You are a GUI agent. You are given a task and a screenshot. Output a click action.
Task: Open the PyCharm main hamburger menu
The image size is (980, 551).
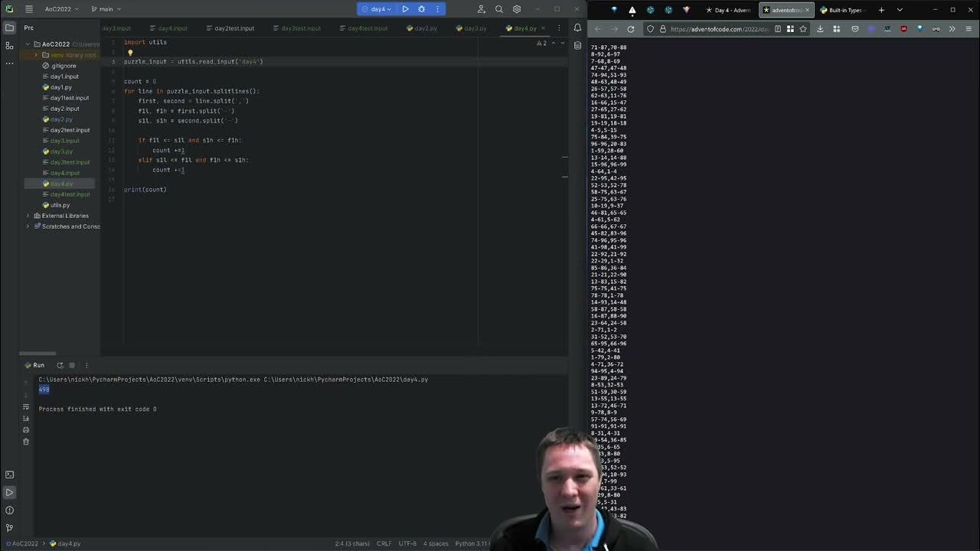coord(28,9)
